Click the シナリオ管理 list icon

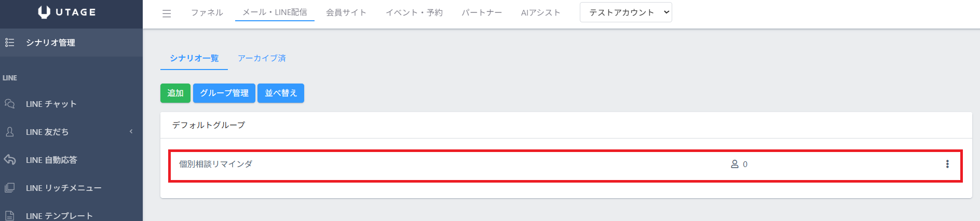click(x=10, y=43)
